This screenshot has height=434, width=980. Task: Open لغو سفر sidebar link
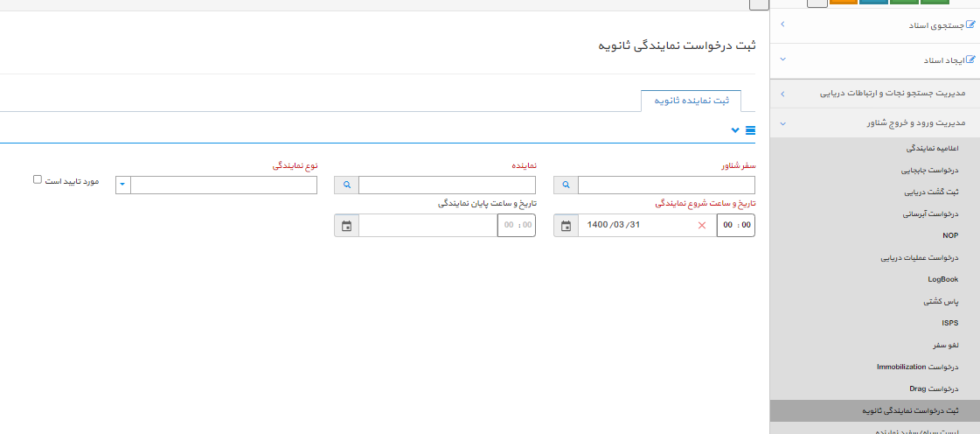(x=944, y=346)
